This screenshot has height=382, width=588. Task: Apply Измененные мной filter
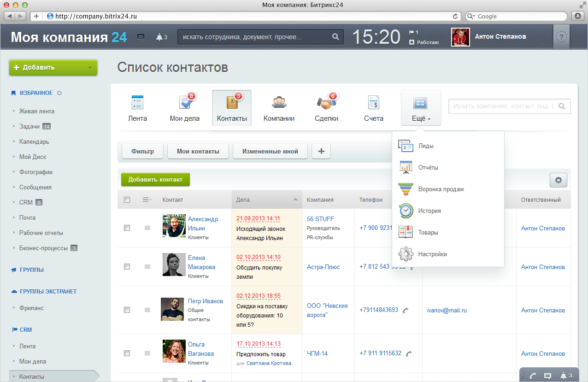pyautogui.click(x=270, y=151)
